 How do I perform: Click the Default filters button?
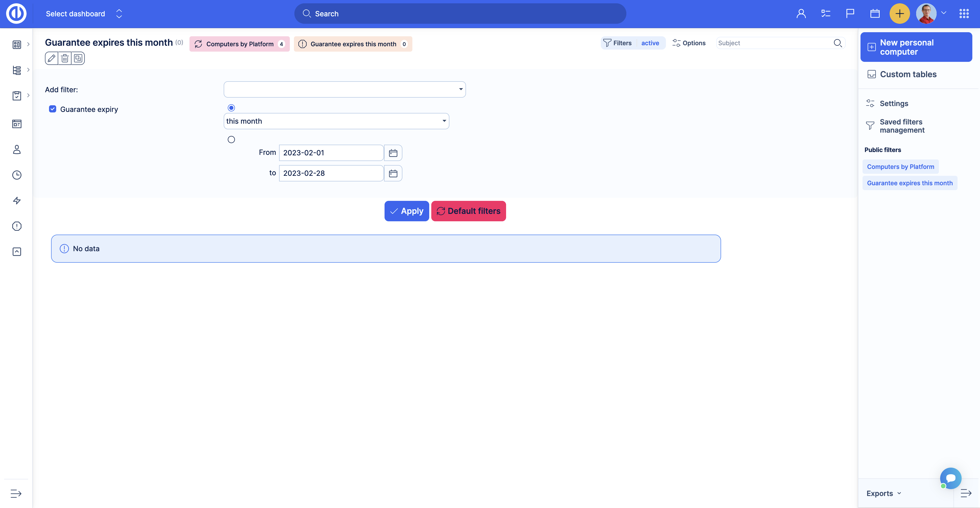click(x=468, y=211)
